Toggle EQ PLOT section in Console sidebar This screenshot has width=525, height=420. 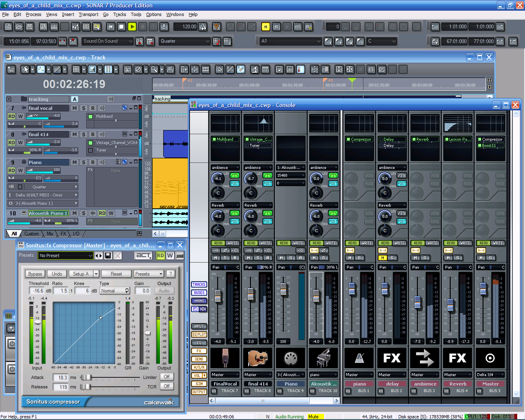(199, 335)
